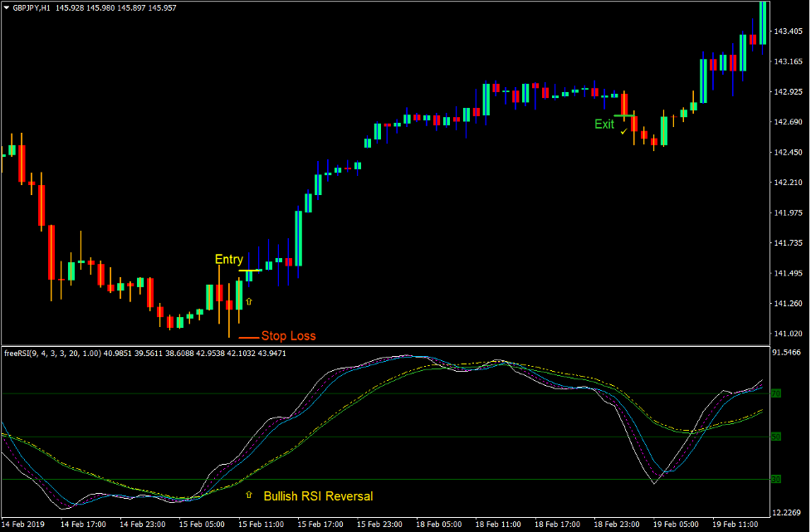
Task: Click the collapse triangle before GBPJPY
Action: pos(8,7)
